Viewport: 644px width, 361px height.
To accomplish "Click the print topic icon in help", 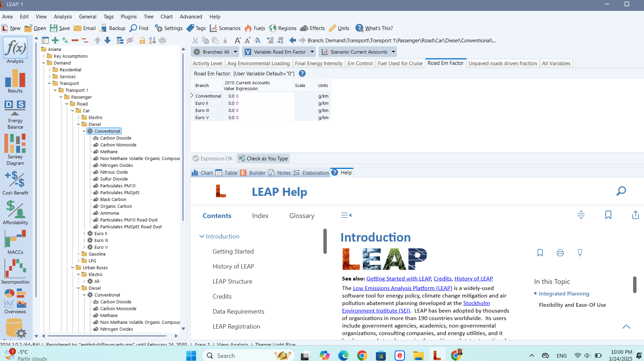I will coord(560,252).
